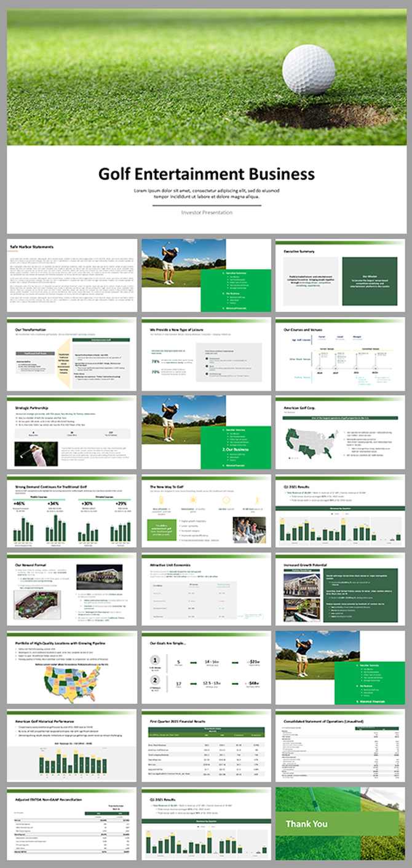Select golfer section slide with enlarged '2. Our Business'
The height and width of the screenshot is (868, 412).
[206, 432]
